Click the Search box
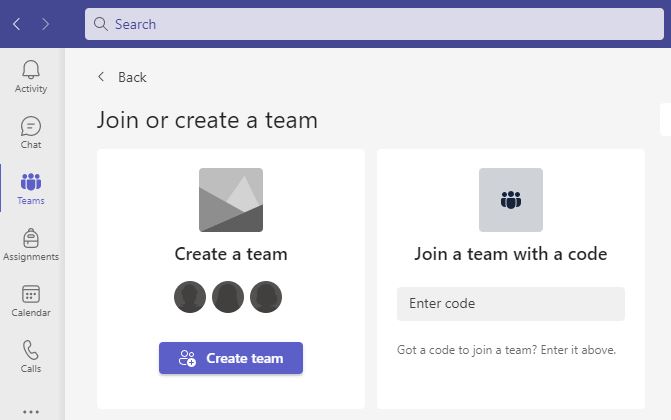 [x=374, y=24]
